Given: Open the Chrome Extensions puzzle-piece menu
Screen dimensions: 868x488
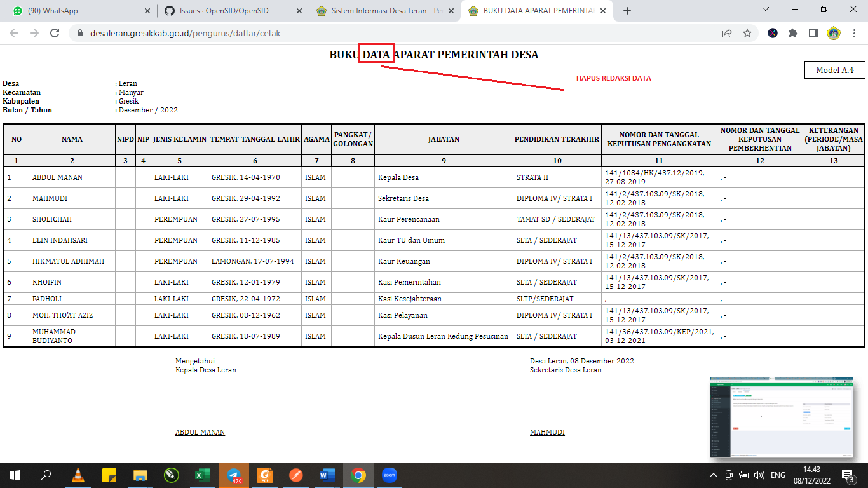Looking at the screenshot, I should coord(793,32).
